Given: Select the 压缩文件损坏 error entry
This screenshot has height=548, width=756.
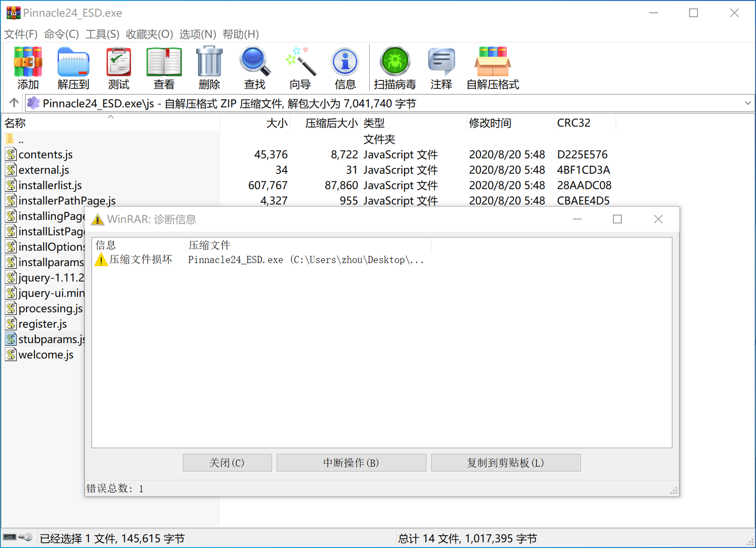Looking at the screenshot, I should coord(141,259).
